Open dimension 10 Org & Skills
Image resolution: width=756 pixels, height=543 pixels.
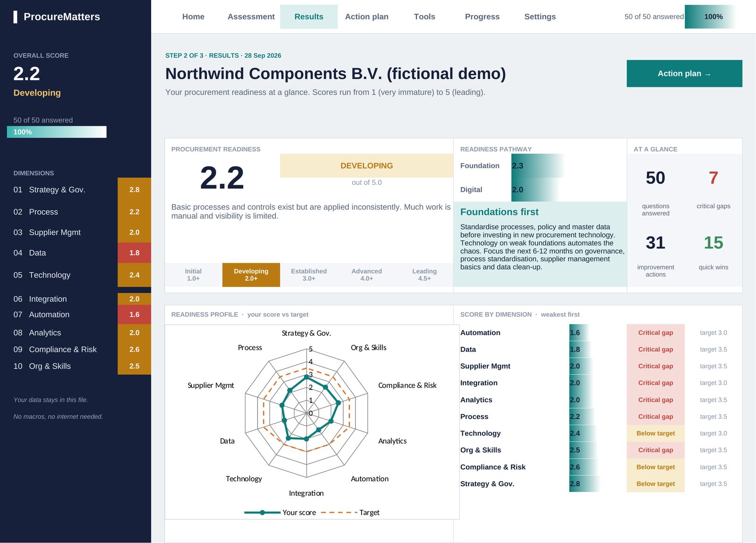76,366
